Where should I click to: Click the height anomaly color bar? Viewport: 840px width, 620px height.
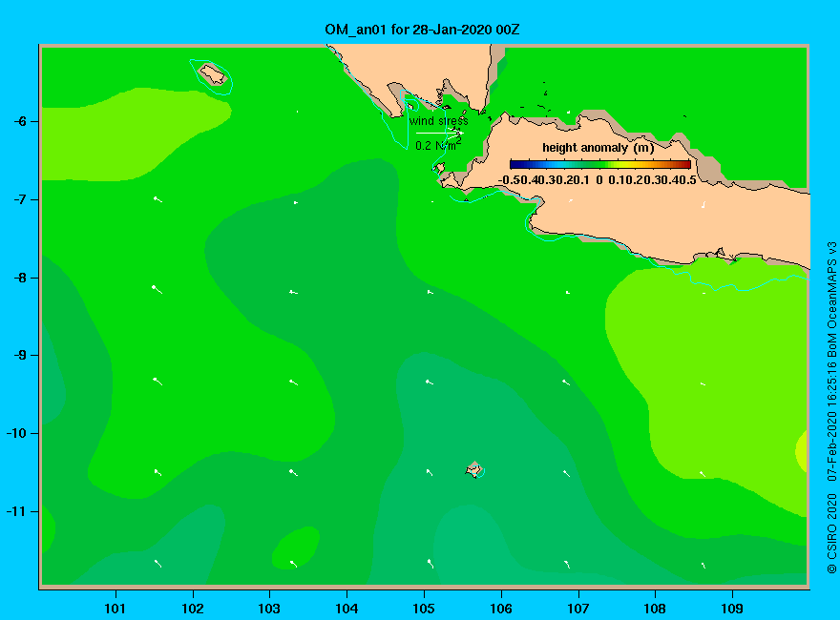(600, 164)
